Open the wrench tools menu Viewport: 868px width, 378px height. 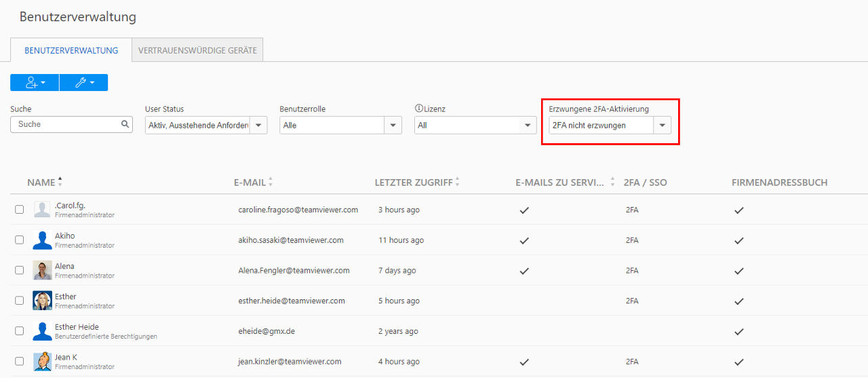[x=83, y=83]
